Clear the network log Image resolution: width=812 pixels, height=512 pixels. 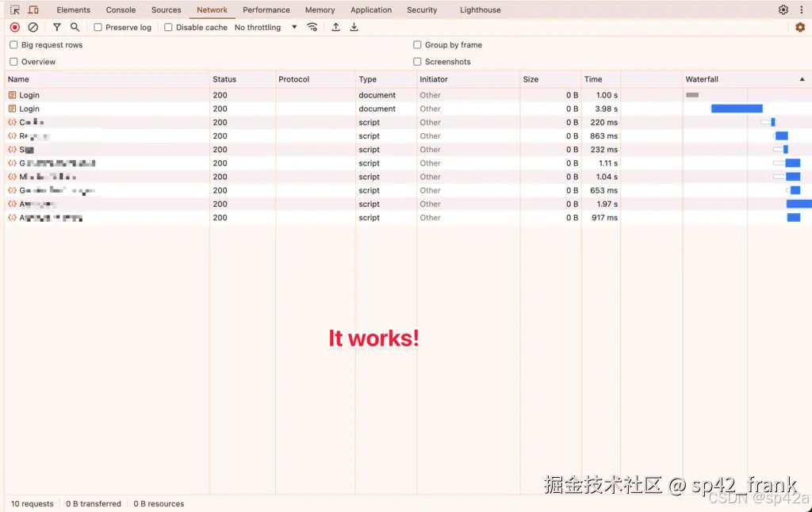[x=33, y=28]
